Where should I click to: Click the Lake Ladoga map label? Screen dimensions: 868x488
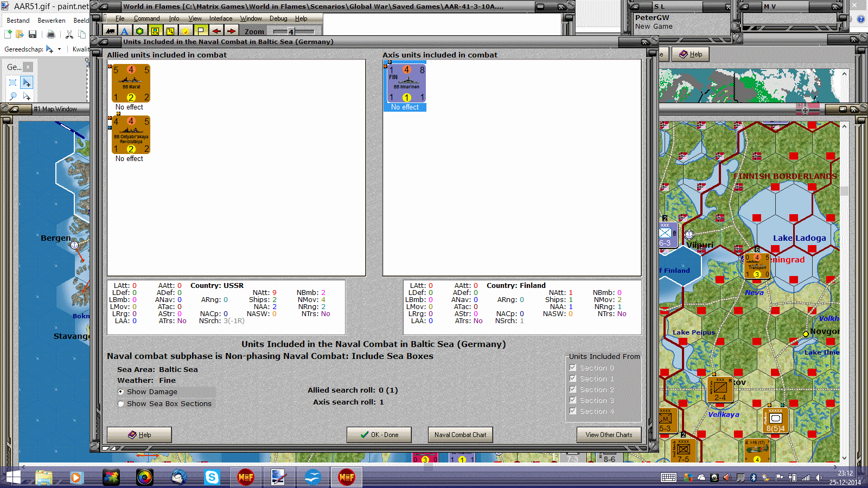pyautogui.click(x=799, y=238)
